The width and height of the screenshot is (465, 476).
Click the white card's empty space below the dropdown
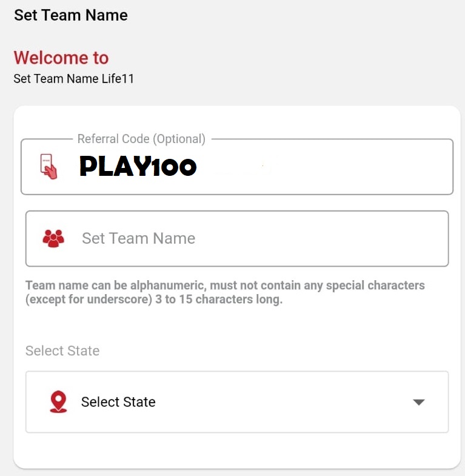(x=237, y=450)
